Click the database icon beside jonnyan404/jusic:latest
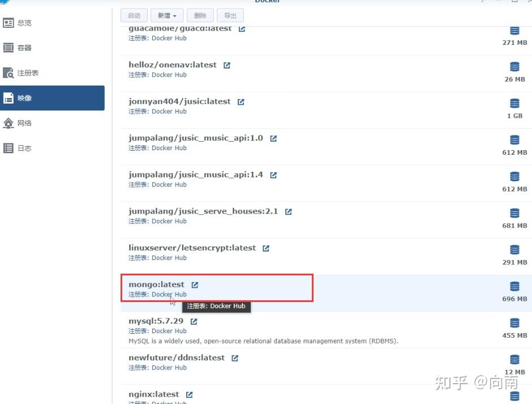 click(514, 103)
